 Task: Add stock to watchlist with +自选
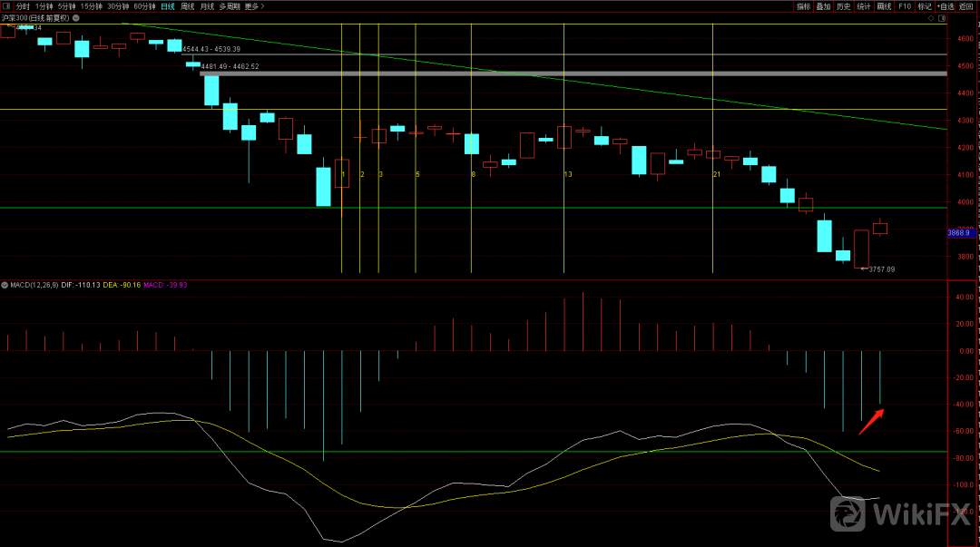946,6
